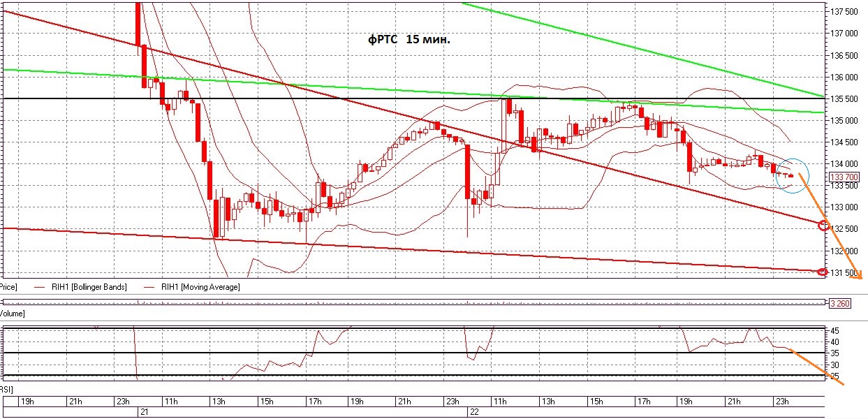Select the RSI scale value 35
The height and width of the screenshot is (419, 868).
(836, 354)
